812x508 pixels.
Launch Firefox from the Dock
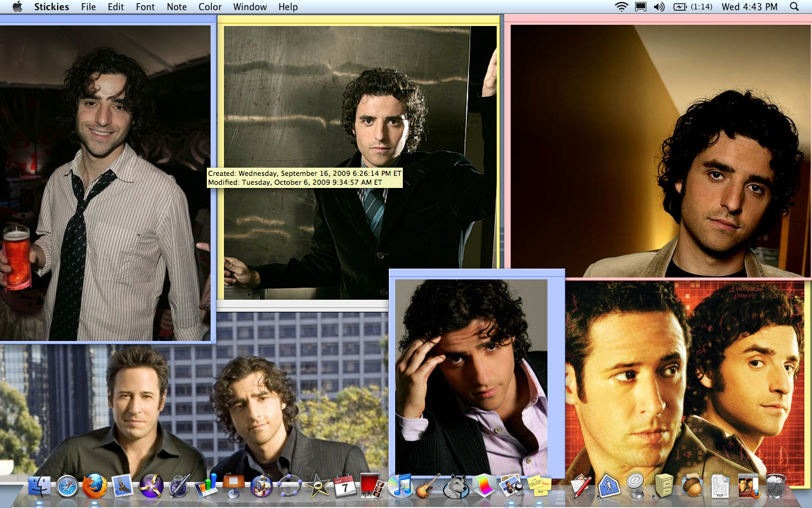[95, 486]
